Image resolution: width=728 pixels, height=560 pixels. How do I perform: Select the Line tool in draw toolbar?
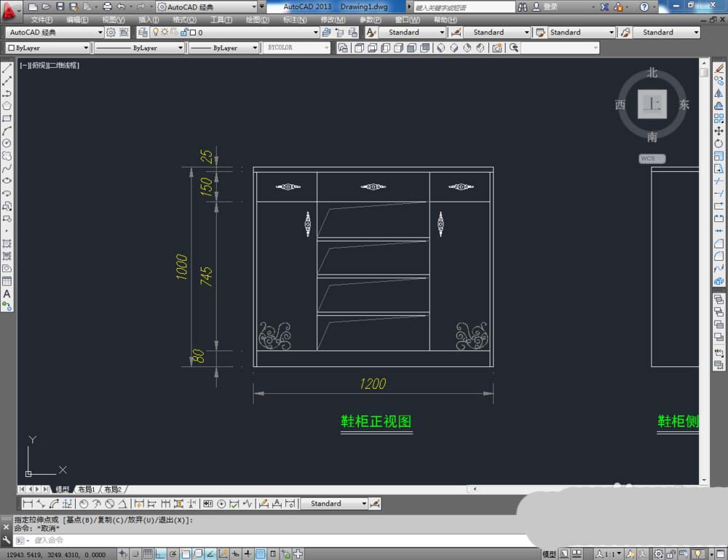(7, 68)
